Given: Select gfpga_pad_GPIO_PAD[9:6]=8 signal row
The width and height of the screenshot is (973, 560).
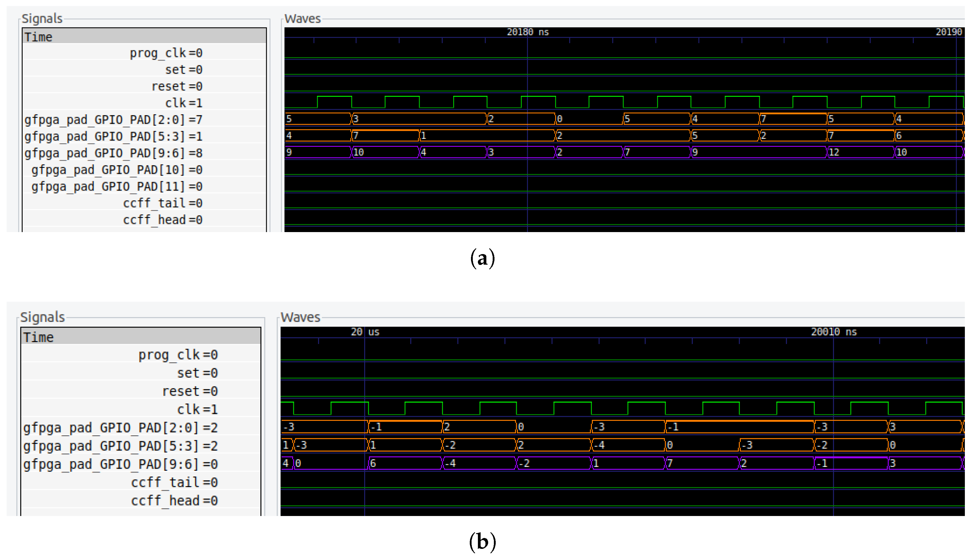Looking at the screenshot, I should tap(113, 153).
